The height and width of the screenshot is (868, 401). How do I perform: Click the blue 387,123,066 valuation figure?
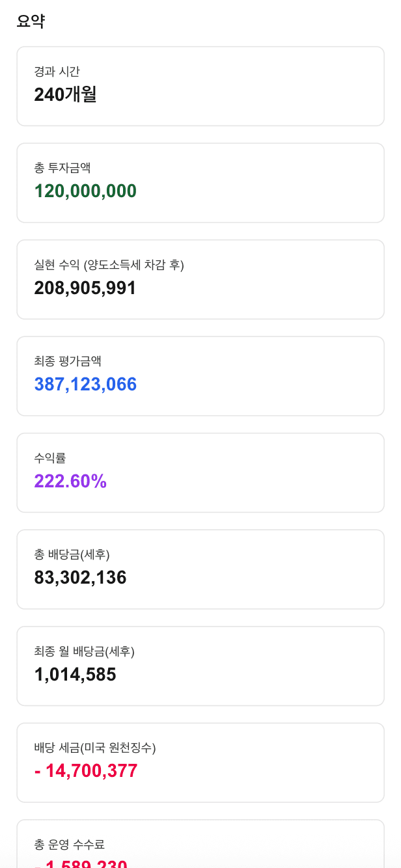pyautogui.click(x=85, y=384)
